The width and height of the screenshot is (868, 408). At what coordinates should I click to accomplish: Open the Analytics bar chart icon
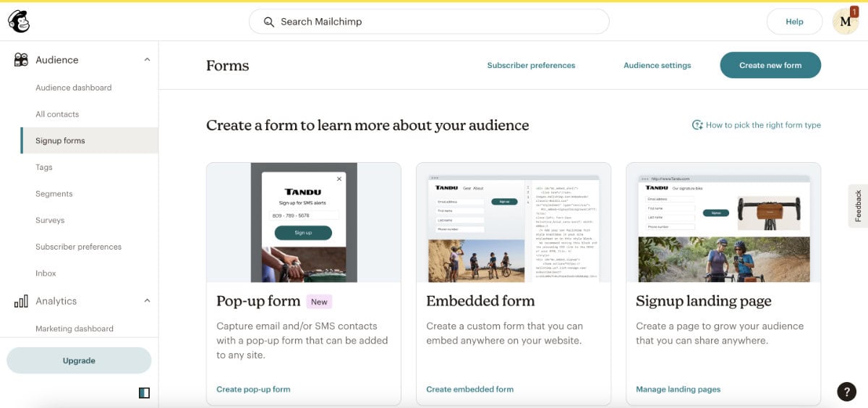coord(21,301)
